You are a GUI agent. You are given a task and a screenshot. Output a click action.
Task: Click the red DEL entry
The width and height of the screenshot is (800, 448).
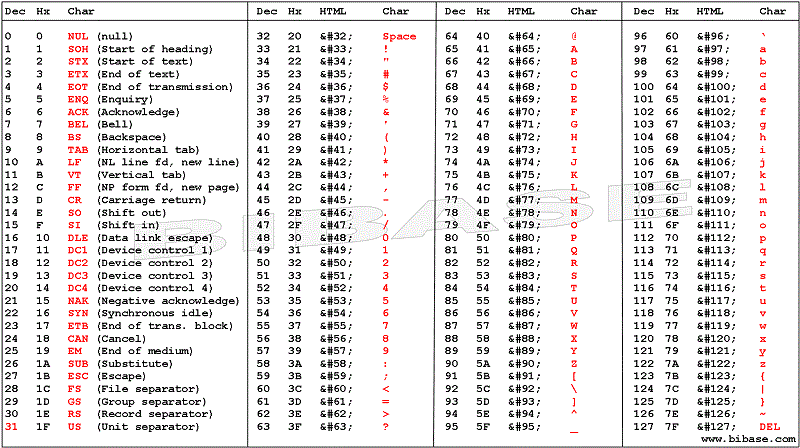coord(766,426)
